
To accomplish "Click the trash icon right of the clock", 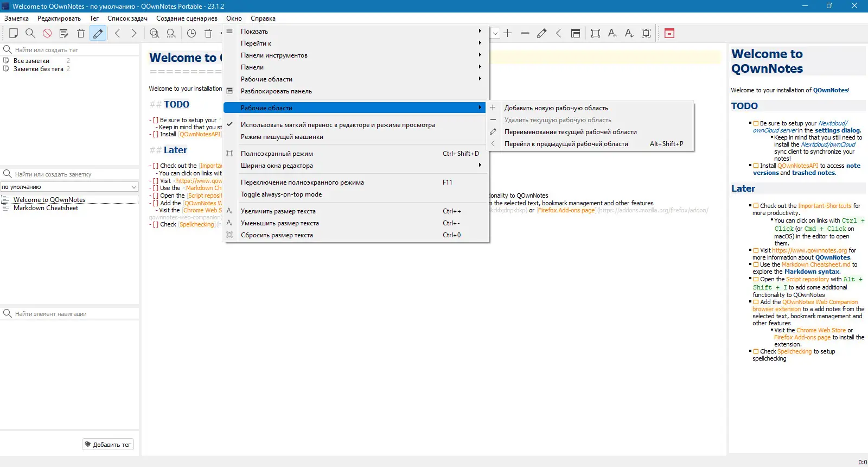I will click(208, 33).
